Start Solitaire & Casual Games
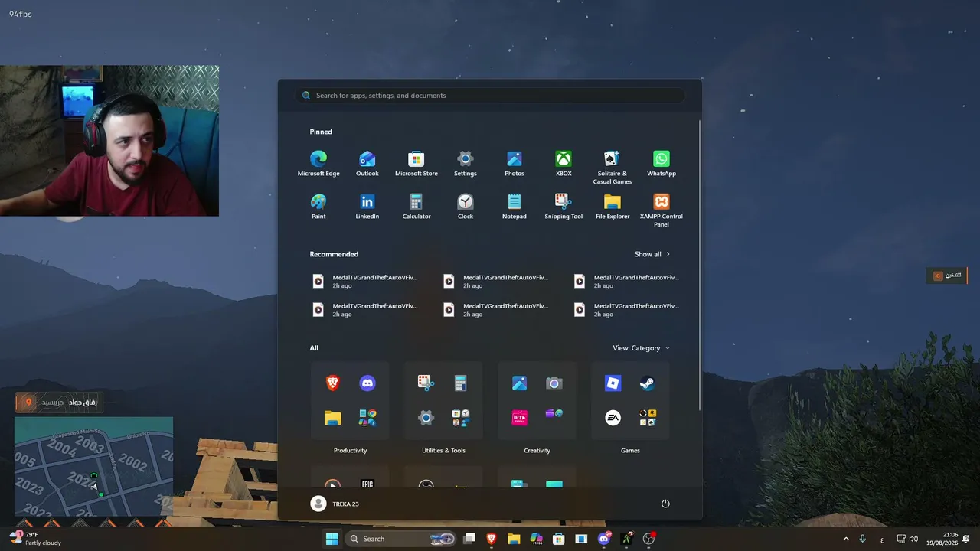 (612, 167)
